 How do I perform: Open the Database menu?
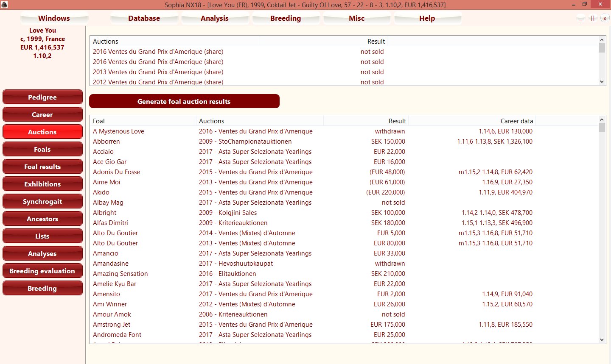pyautogui.click(x=144, y=18)
